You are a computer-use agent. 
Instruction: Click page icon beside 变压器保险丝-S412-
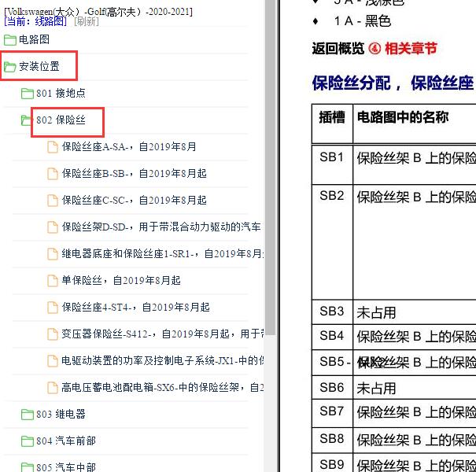click(x=53, y=334)
